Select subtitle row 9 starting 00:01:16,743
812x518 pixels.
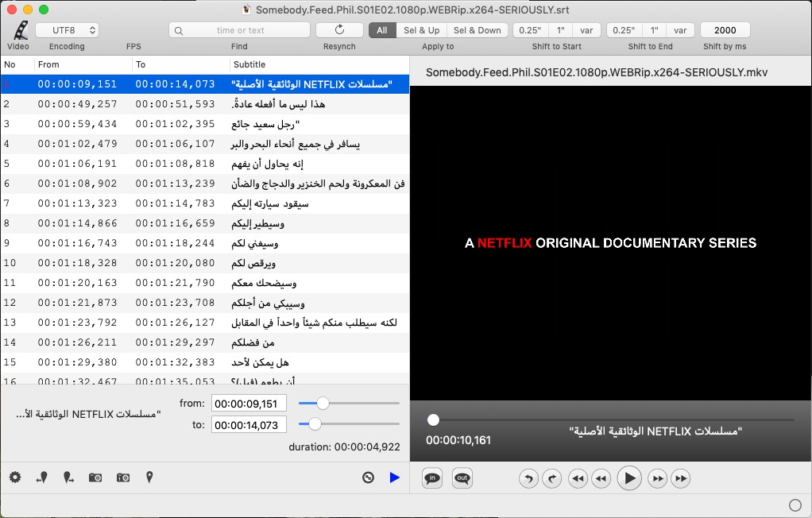[205, 243]
